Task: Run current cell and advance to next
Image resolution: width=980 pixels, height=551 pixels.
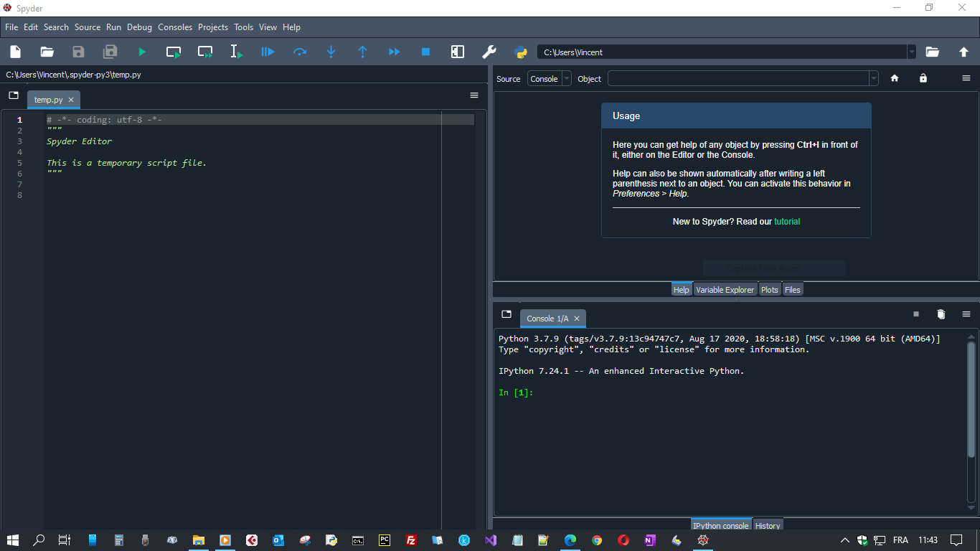Action: (205, 52)
